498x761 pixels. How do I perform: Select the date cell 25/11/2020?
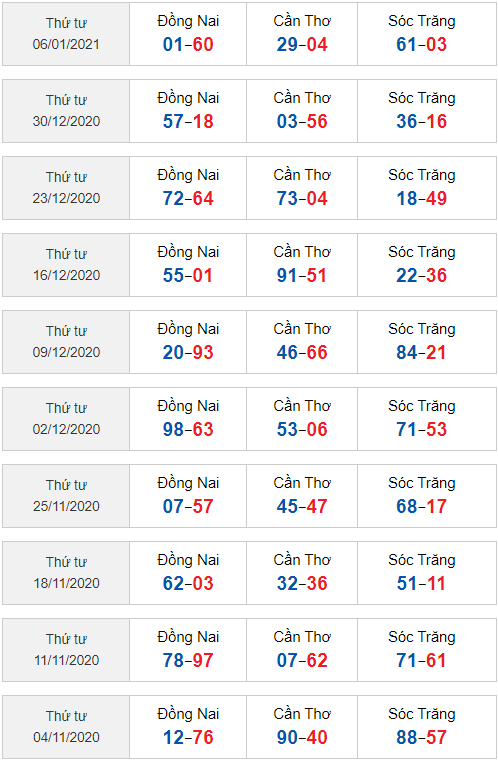[x=66, y=496]
